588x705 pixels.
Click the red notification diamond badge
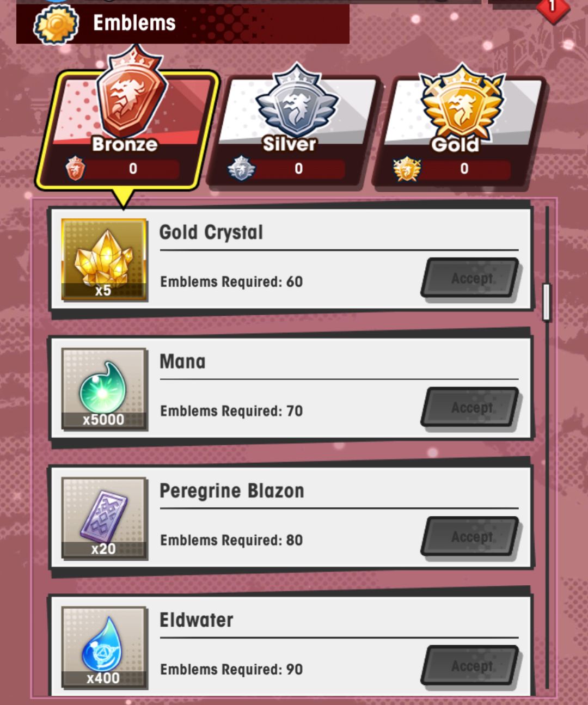[x=553, y=9]
